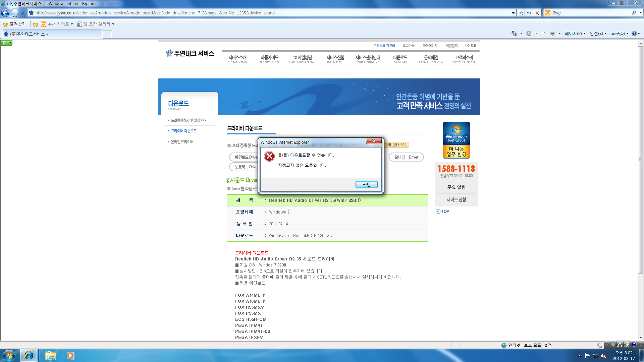Open the 즐겨찾기 favorites button
This screenshot has width=644, height=362.
(x=14, y=24)
